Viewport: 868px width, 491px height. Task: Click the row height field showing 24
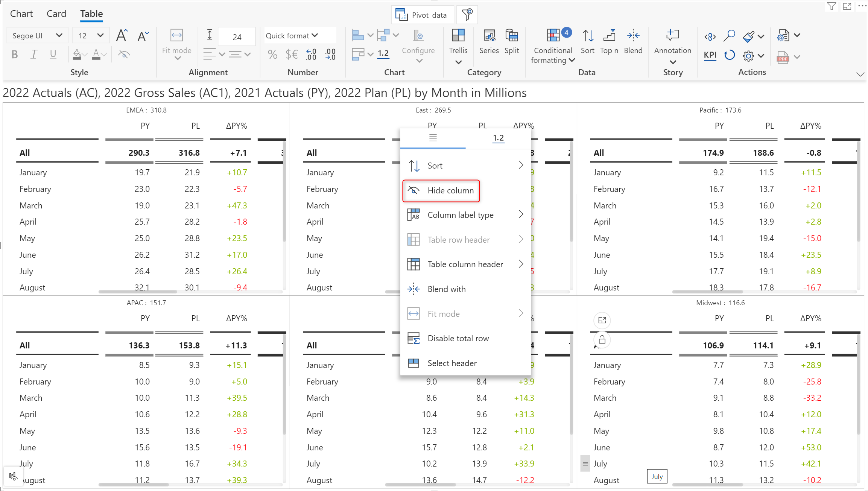tap(237, 37)
